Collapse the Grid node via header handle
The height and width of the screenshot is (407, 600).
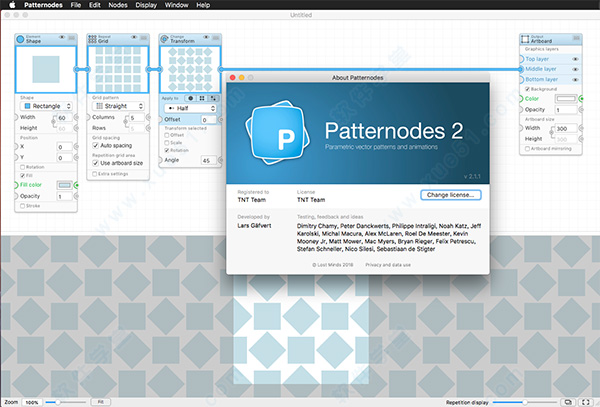coord(143,37)
